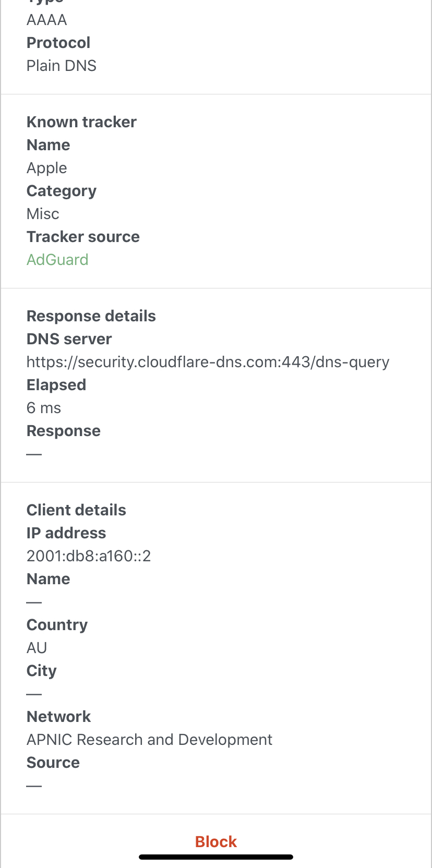
Task: Tap the empty Response value dash
Action: [34, 453]
